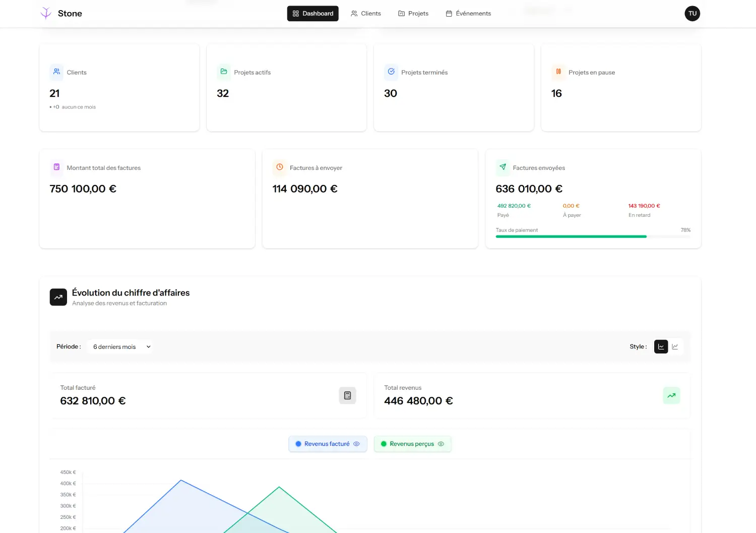Image resolution: width=756 pixels, height=533 pixels.
Task: Click the Factures envoyées paper plane icon
Action: coord(502,167)
